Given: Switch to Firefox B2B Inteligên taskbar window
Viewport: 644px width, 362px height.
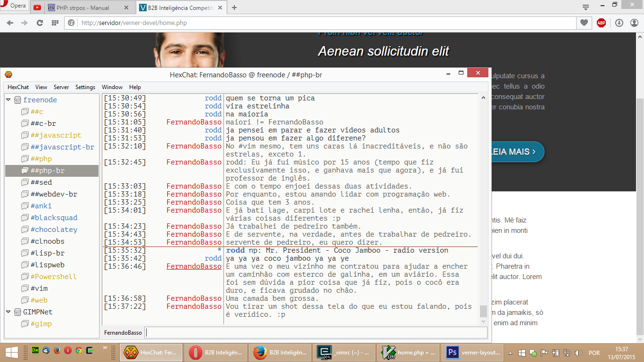Looking at the screenshot, I should [280, 352].
